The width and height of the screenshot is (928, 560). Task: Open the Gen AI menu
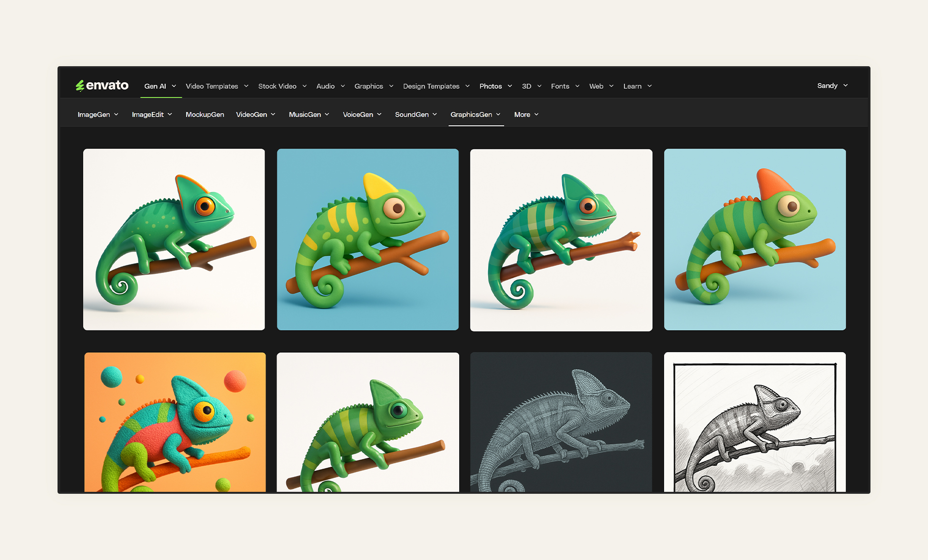point(155,86)
